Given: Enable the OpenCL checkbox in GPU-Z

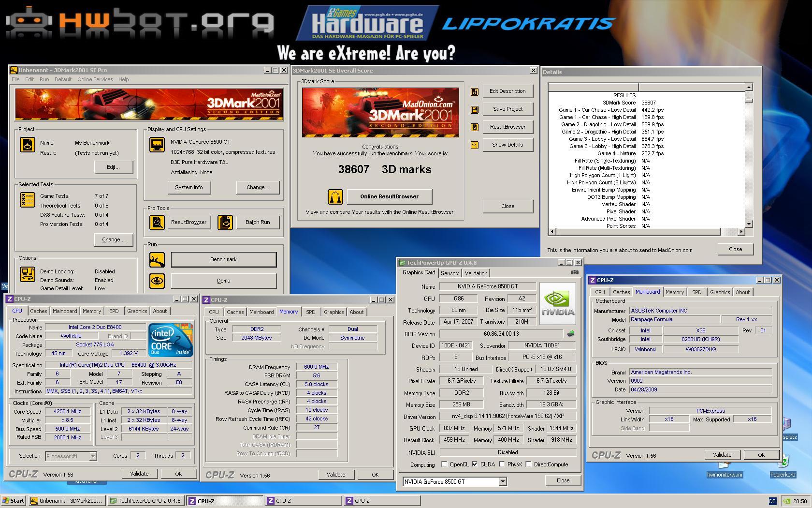Looking at the screenshot, I should click(x=444, y=464).
